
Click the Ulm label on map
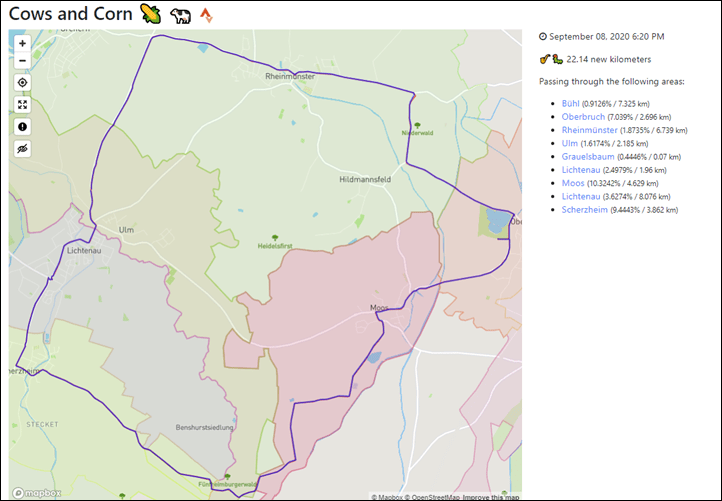click(126, 229)
